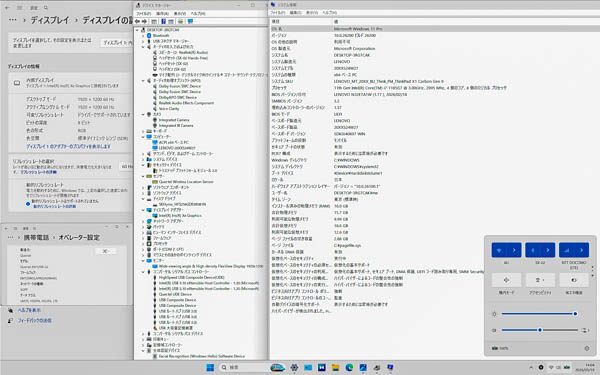Screen dimensions: 600x375
Task: Open Wi-Fi networks list chevron
Action: coord(514,250)
